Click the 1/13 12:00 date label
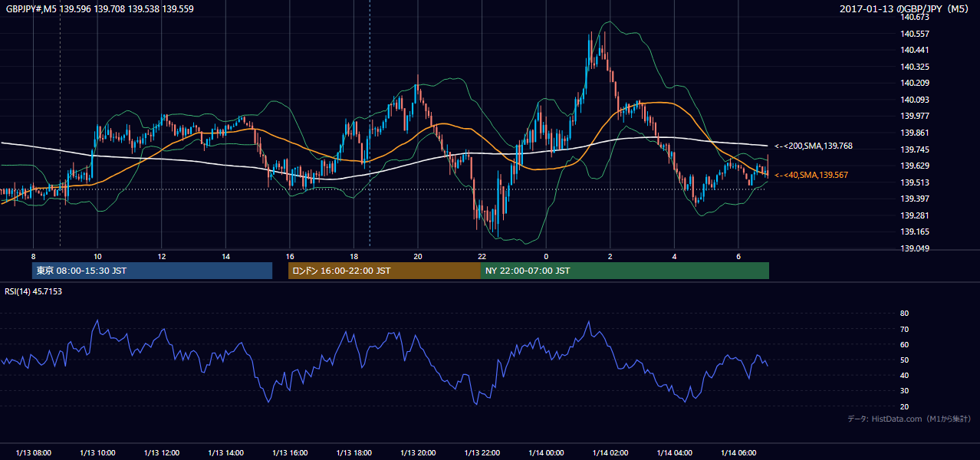This screenshot has width=980, height=460. coord(162,452)
